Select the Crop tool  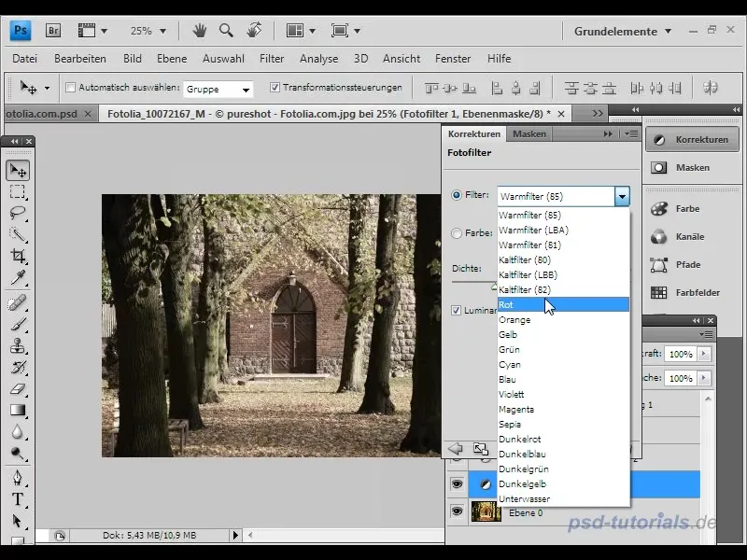coord(18,256)
